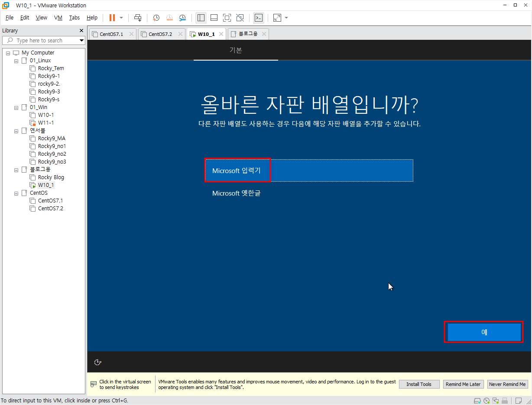Click the network adapter status icon

click(495, 401)
